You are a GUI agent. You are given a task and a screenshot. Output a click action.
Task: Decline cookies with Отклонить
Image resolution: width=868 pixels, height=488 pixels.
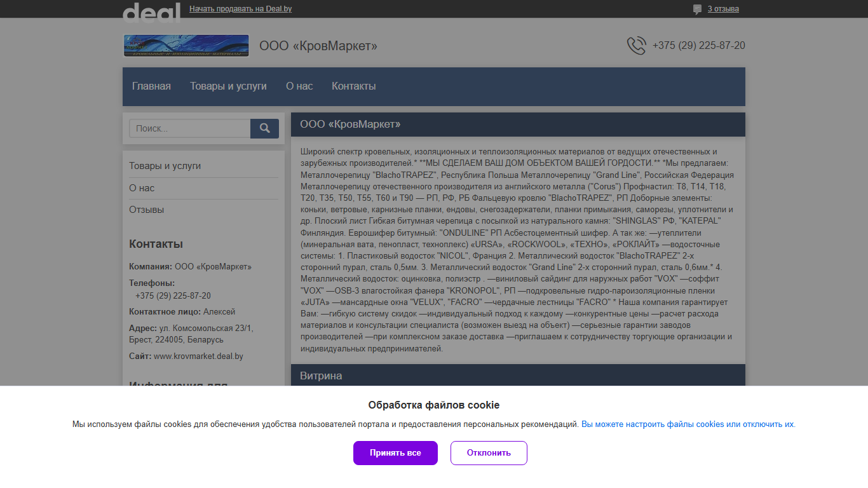coord(489,453)
